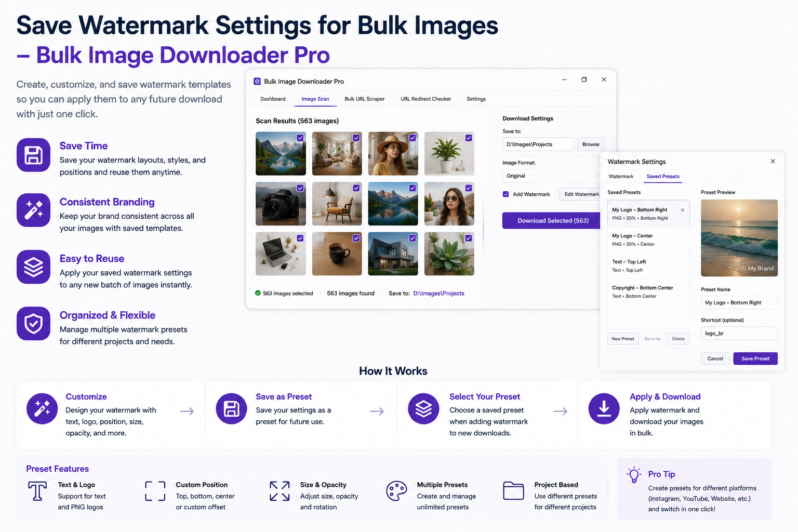Click the Customize step wand icon

tap(42, 409)
